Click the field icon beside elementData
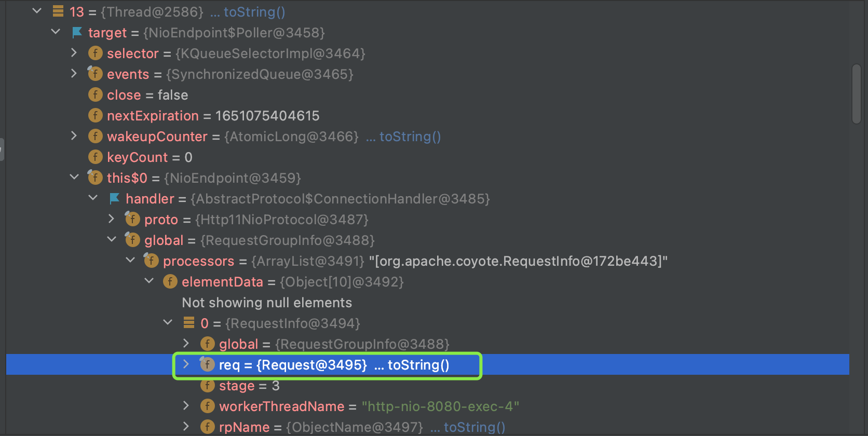The image size is (868, 436). tap(170, 281)
